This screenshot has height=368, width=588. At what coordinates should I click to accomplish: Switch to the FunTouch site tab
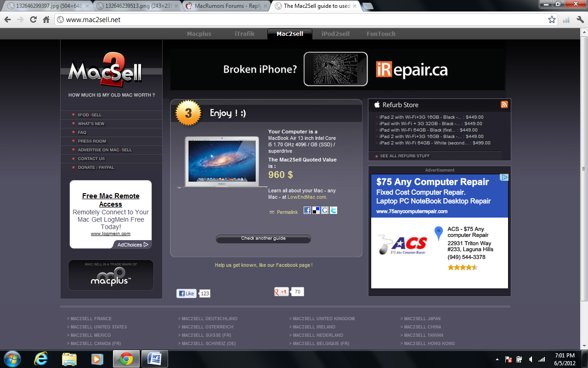[381, 34]
